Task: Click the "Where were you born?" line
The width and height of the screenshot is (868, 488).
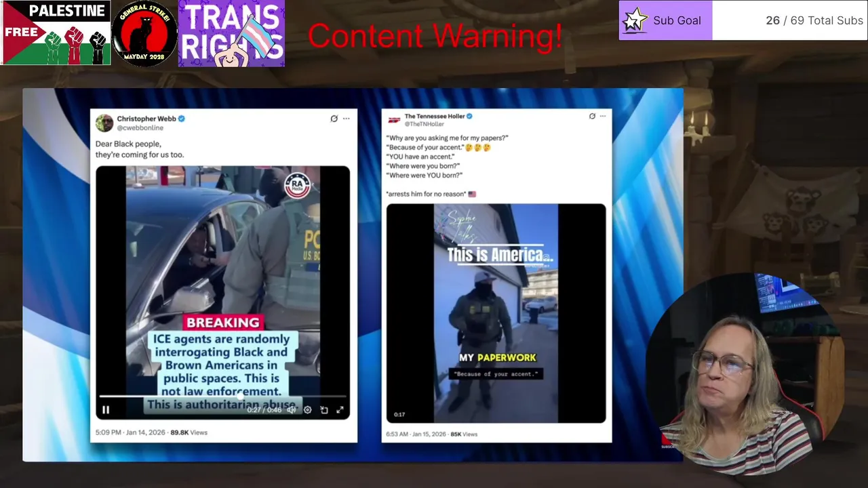Action: pyautogui.click(x=423, y=166)
